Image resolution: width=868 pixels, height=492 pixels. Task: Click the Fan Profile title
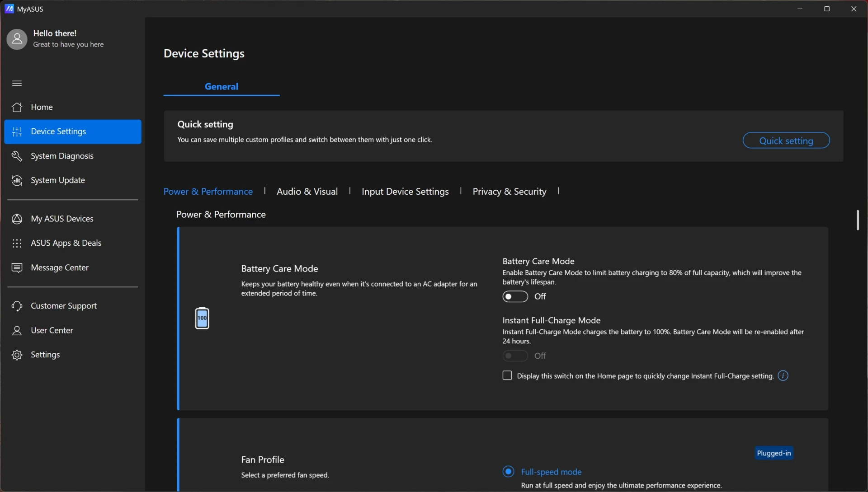[263, 459]
